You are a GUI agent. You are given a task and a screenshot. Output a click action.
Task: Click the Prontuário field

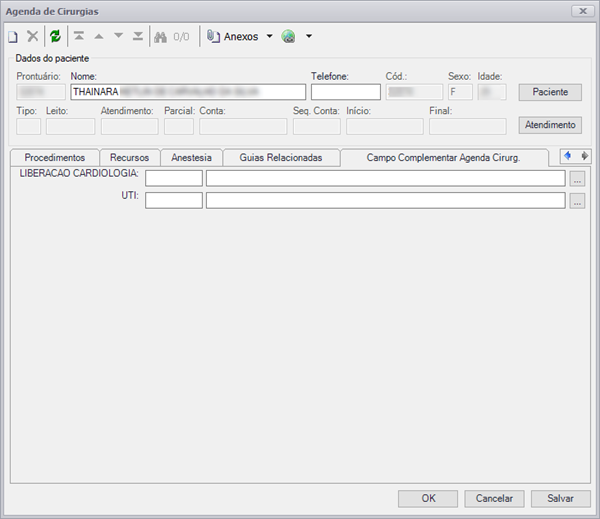(41, 92)
